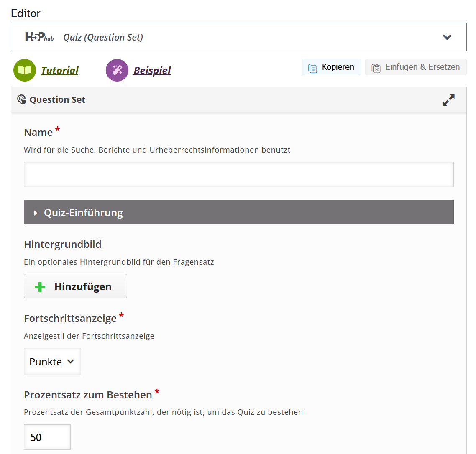The width and height of the screenshot is (476, 454).
Task: Open the Punkte progress indicator dropdown
Action: (52, 362)
